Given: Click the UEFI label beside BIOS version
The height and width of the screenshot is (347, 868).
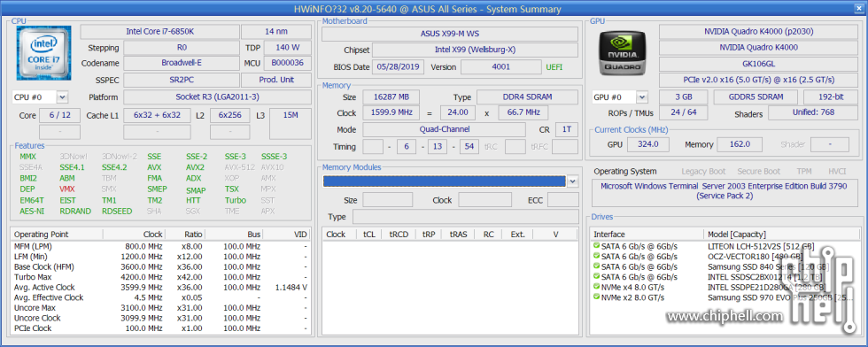Looking at the screenshot, I should click(554, 67).
